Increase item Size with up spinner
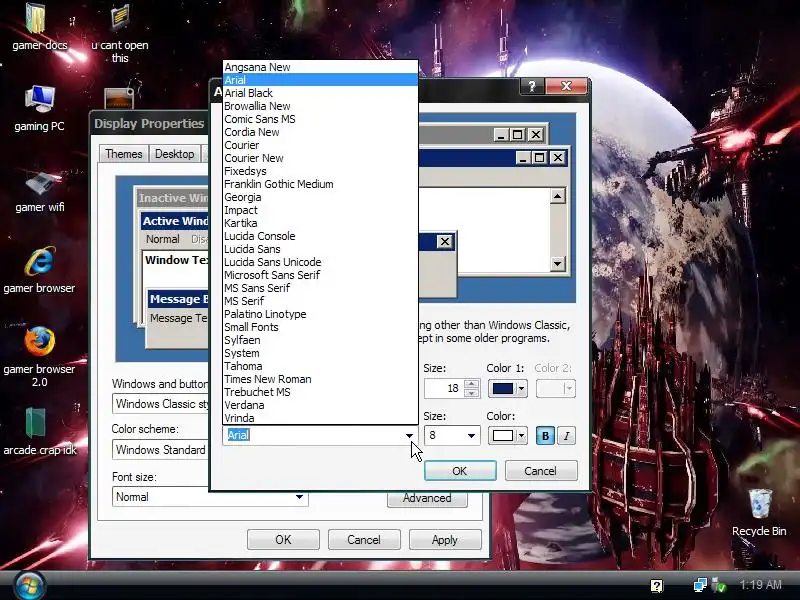Image resolution: width=800 pixels, height=600 pixels. pyautogui.click(x=472, y=384)
